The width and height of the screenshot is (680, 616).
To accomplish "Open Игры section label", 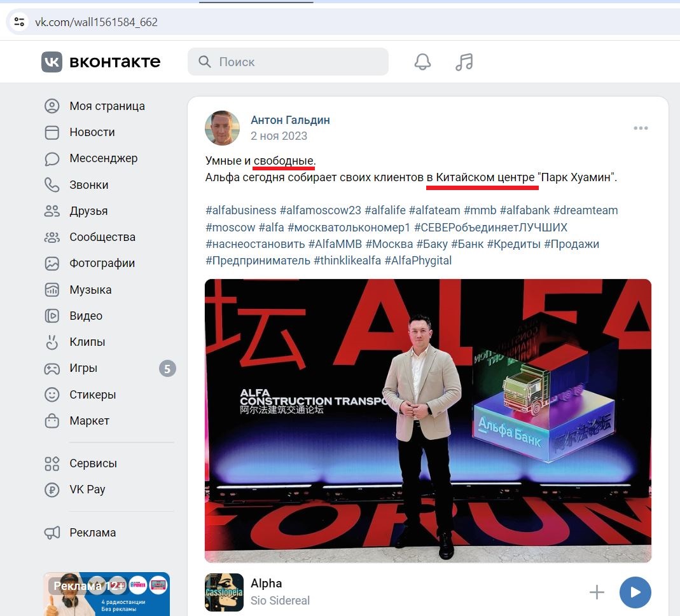I will pyautogui.click(x=83, y=368).
